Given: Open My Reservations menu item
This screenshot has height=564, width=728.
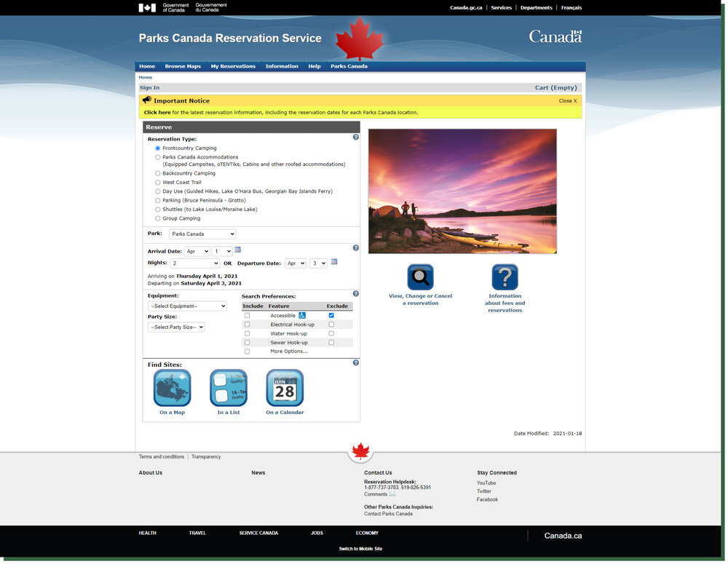Looking at the screenshot, I should tap(233, 66).
